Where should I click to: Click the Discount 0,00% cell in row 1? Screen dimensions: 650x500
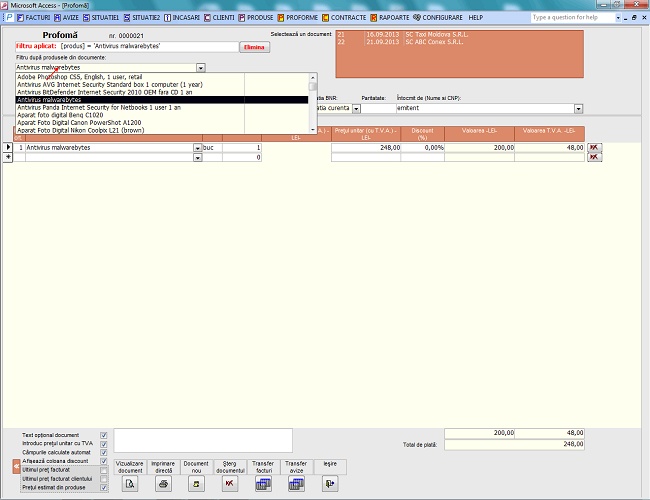(x=422, y=148)
